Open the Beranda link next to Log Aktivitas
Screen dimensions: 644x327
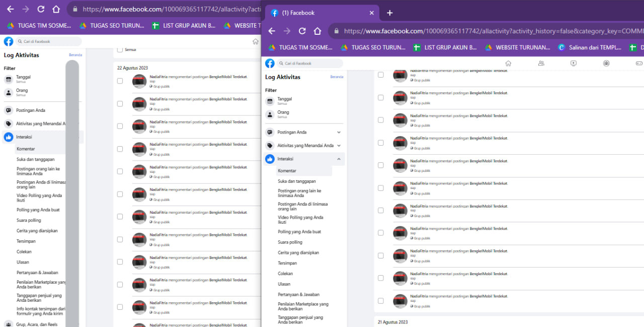(337, 77)
